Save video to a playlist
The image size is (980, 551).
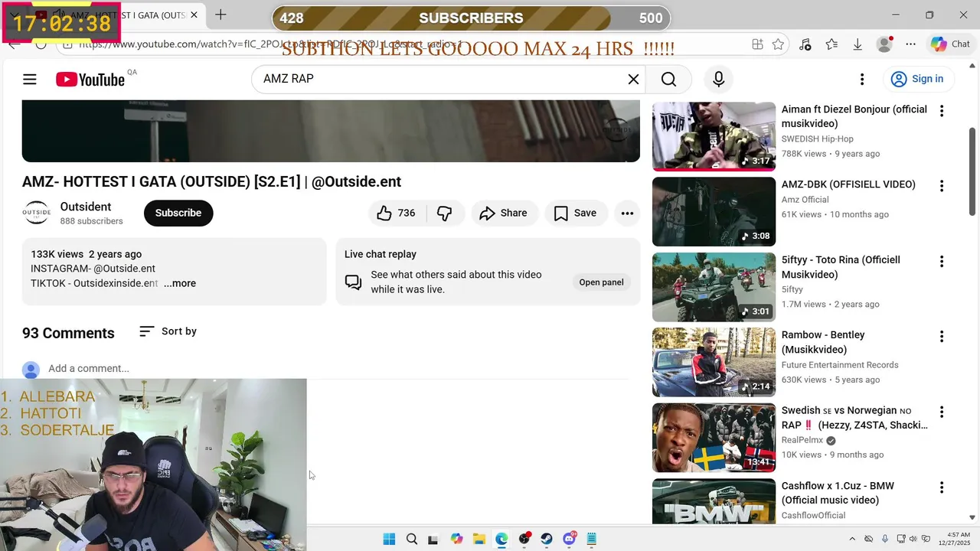pyautogui.click(x=576, y=213)
